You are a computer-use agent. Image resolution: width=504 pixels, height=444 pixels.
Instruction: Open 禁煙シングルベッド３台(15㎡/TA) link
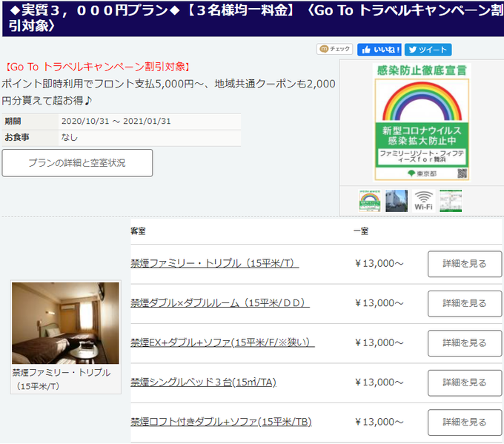coord(204,382)
